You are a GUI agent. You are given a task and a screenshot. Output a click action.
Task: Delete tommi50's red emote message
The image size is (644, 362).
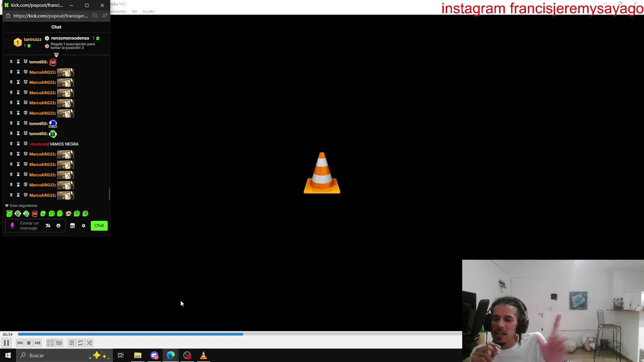click(11, 62)
